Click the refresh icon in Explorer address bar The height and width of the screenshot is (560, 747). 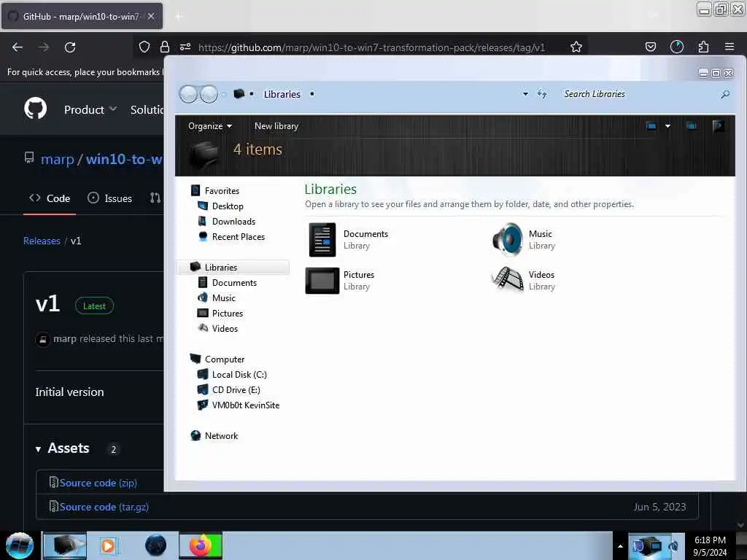coord(542,94)
